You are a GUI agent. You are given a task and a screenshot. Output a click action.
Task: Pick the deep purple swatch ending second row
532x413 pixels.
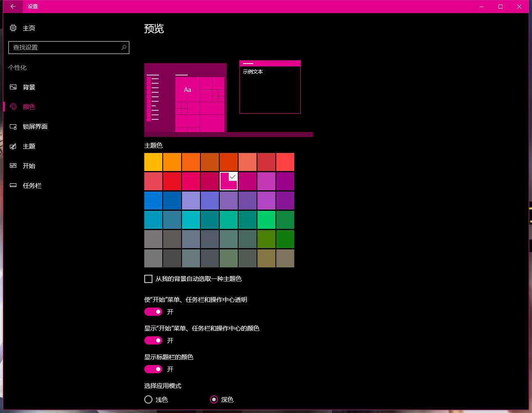pos(285,181)
